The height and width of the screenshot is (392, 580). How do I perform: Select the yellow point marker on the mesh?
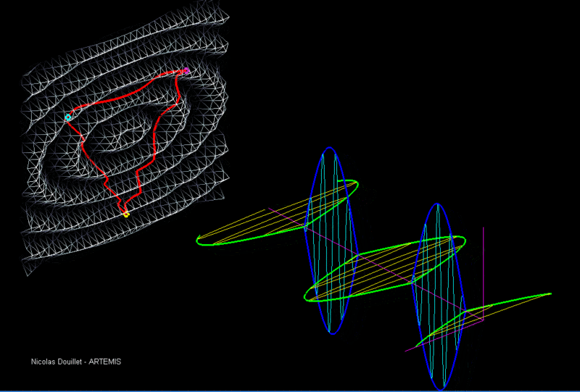tap(126, 214)
